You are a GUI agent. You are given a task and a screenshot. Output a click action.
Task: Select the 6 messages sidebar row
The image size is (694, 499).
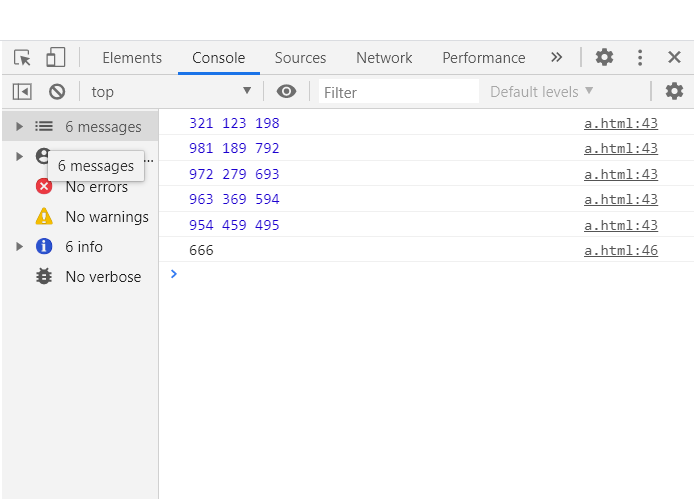coord(80,127)
